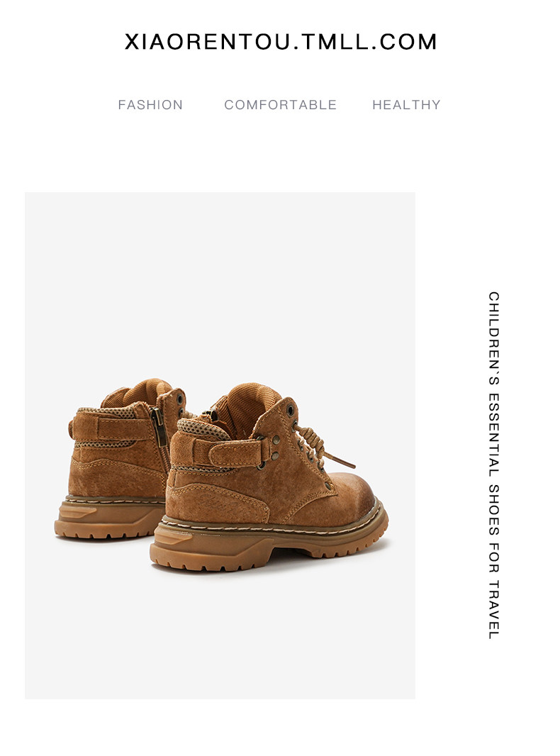Select the COMFORTABLE label
Image resolution: width=560 pixels, height=756 pixels.
(x=281, y=105)
